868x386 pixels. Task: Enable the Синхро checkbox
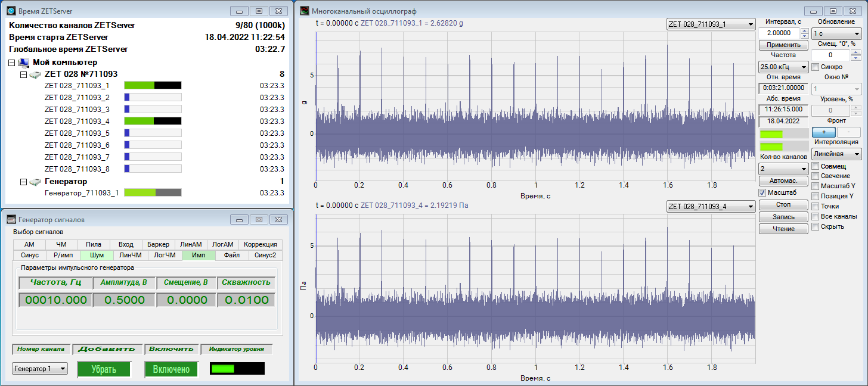pos(816,67)
